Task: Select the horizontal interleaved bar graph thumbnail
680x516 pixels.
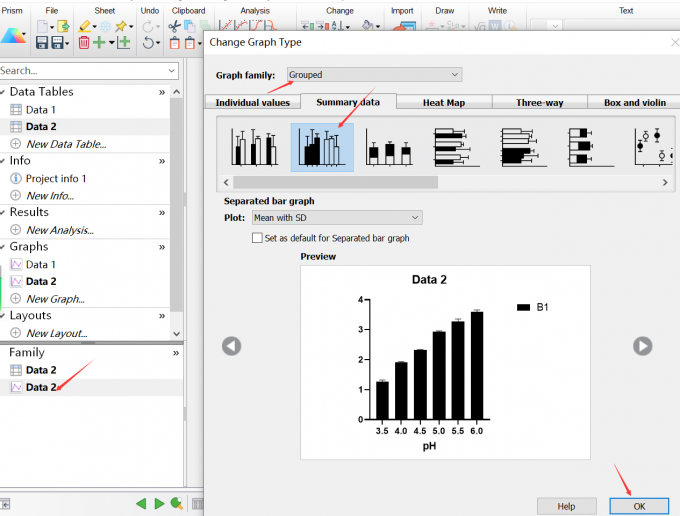Action: (449, 147)
